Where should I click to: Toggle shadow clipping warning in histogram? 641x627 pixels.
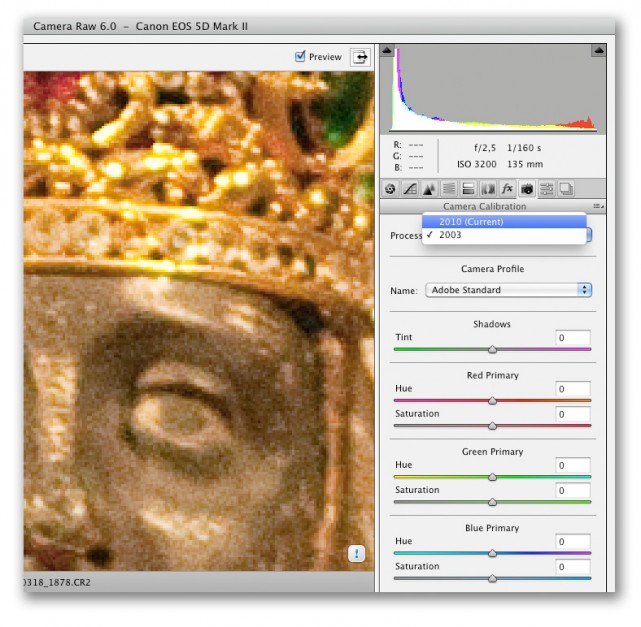click(x=387, y=51)
